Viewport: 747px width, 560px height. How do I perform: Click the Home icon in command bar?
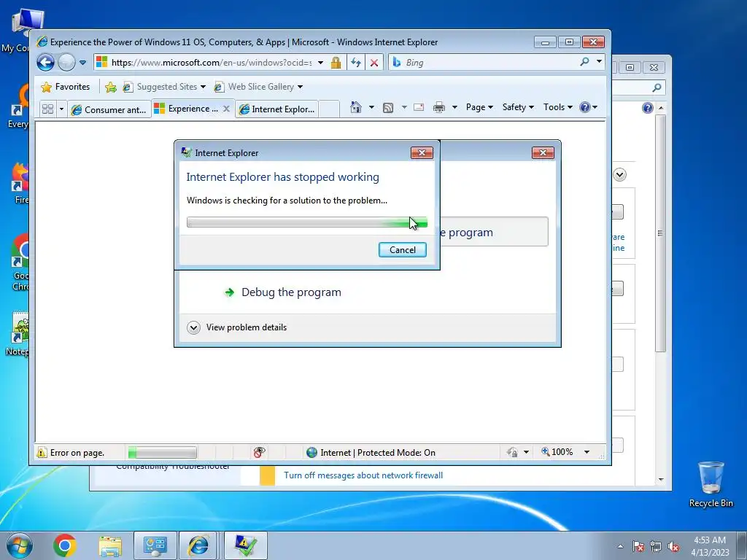pyautogui.click(x=356, y=107)
